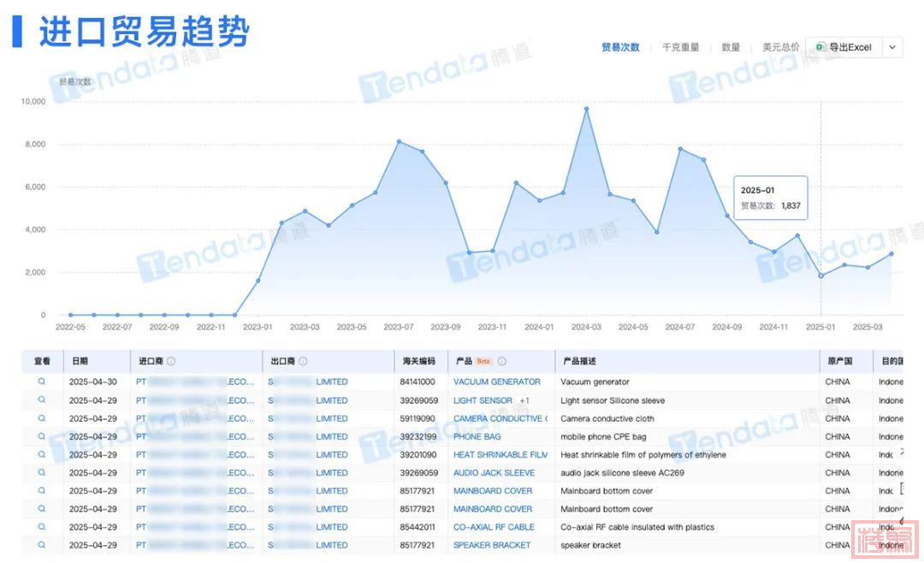The width and height of the screenshot is (924, 563).
Task: Open details magnifier for PHONE BAG row
Action: 41,436
